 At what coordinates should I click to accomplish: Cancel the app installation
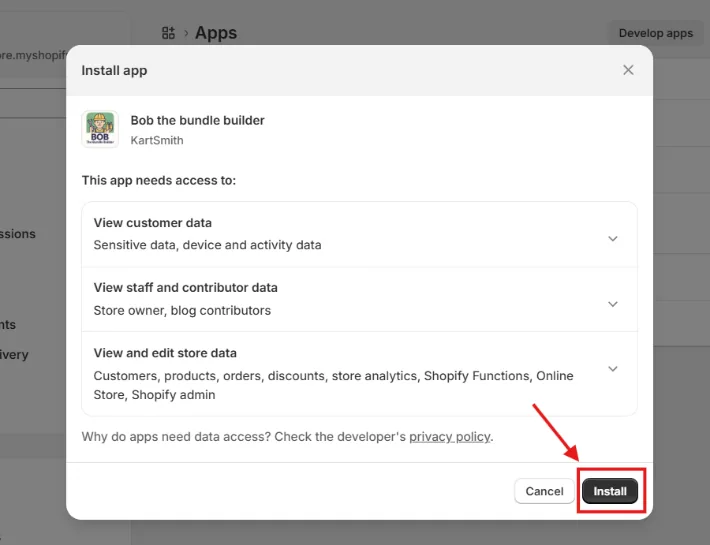pyautogui.click(x=544, y=491)
